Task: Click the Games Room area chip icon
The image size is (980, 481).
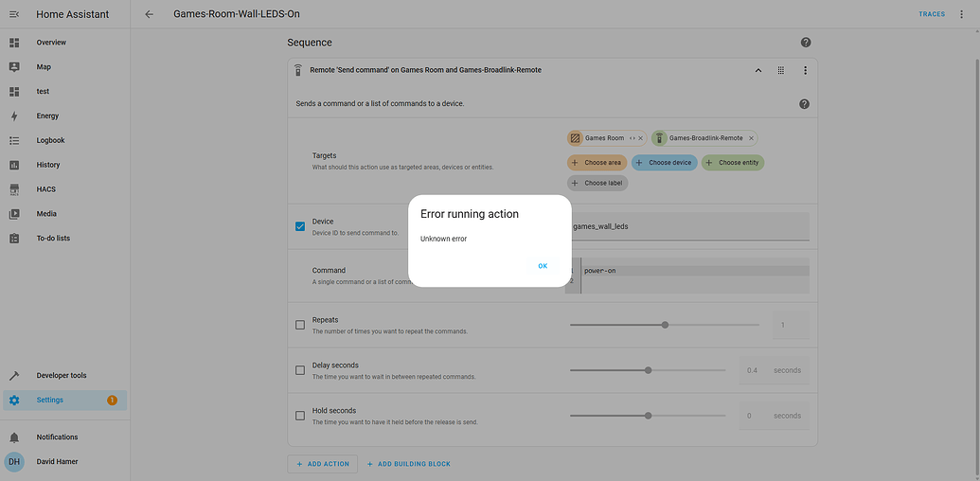Action: [575, 138]
